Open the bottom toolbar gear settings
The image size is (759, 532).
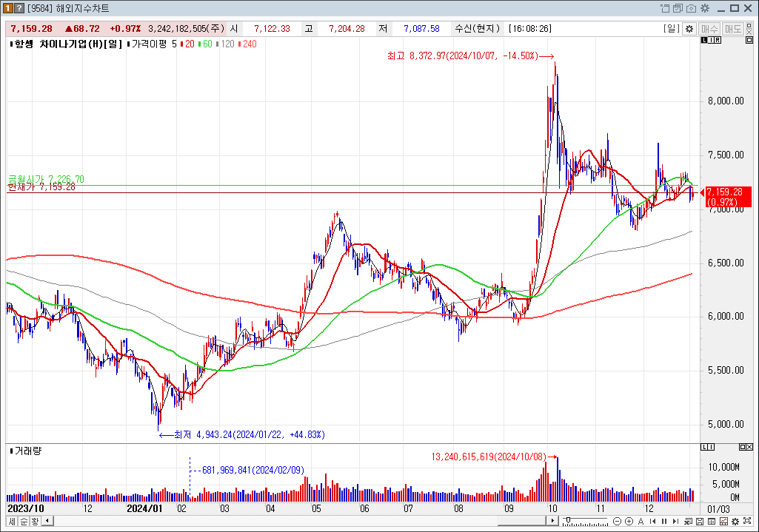735,522
